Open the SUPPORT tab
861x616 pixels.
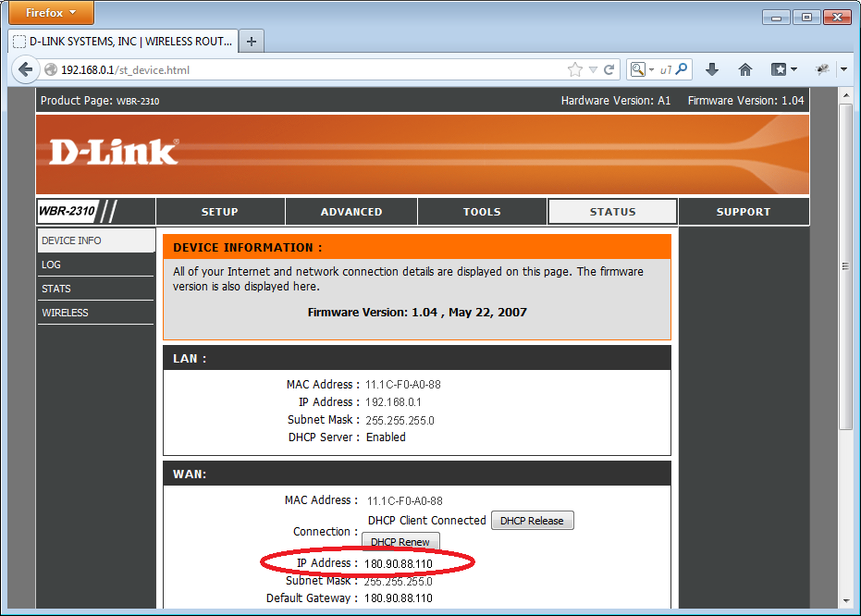(x=744, y=212)
